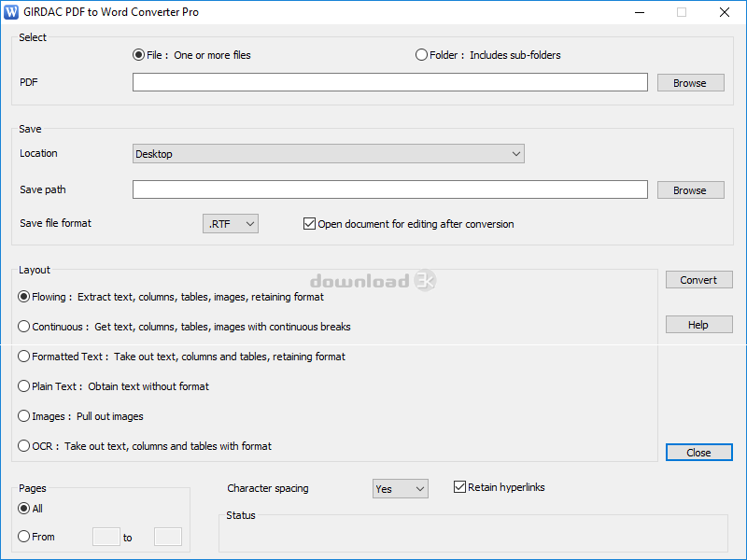The image size is (747, 560).
Task: Open the Save file format .RTF dropdown
Action: click(231, 224)
